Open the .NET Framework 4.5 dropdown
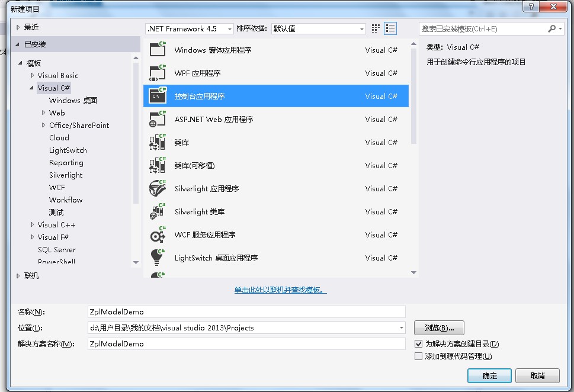Viewport: 574px width, 392px height. [x=230, y=29]
